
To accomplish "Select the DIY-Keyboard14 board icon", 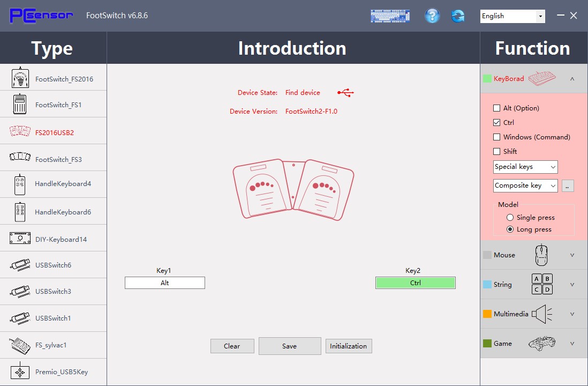I will pyautogui.click(x=20, y=238).
